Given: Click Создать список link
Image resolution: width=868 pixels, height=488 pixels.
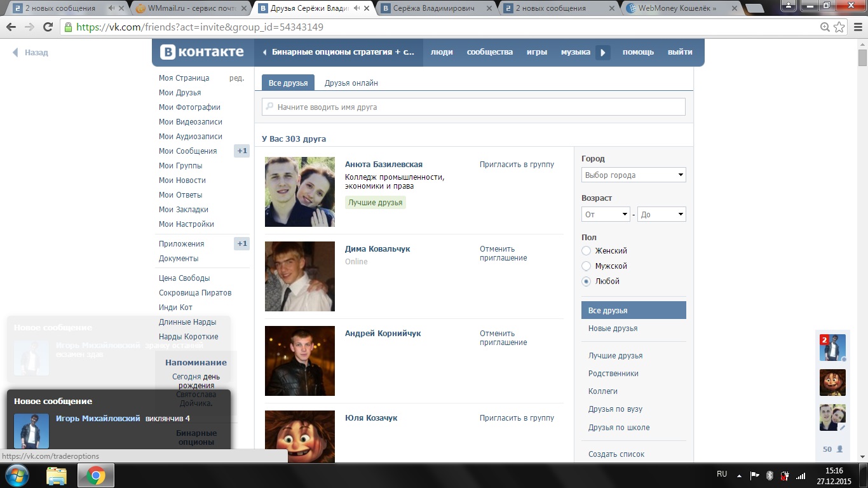Looking at the screenshot, I should point(616,454).
